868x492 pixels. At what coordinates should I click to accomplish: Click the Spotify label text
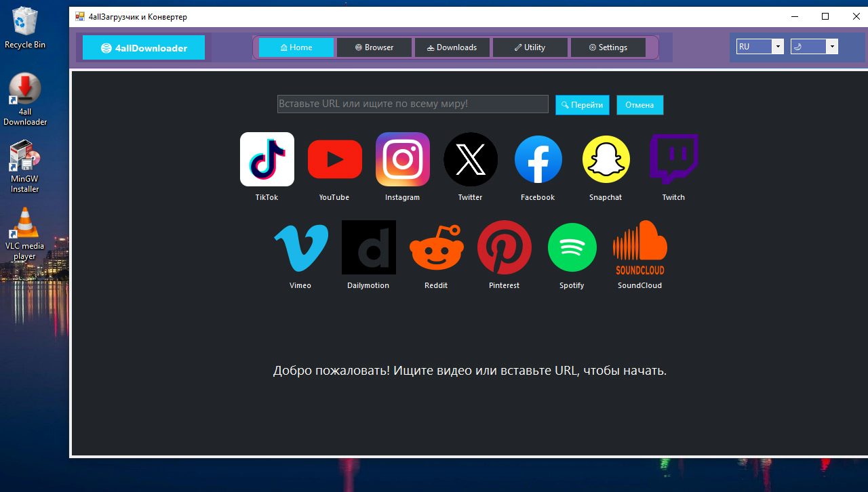pyautogui.click(x=572, y=285)
